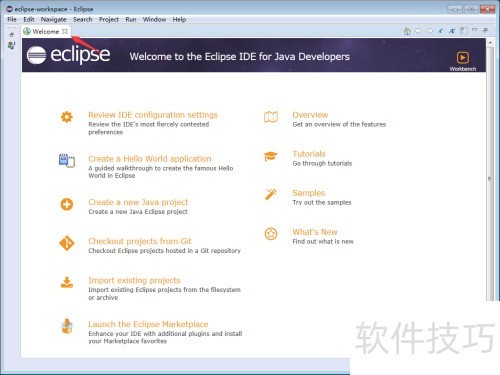The width and height of the screenshot is (500, 375).
Task: Click the gear icon for IDE settings
Action: (67, 117)
